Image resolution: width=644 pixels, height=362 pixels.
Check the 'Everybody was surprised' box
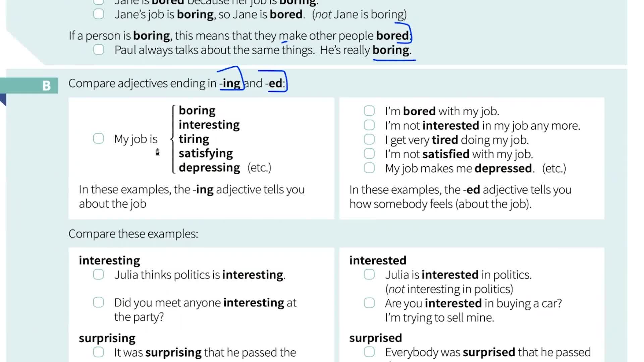pyautogui.click(x=369, y=352)
